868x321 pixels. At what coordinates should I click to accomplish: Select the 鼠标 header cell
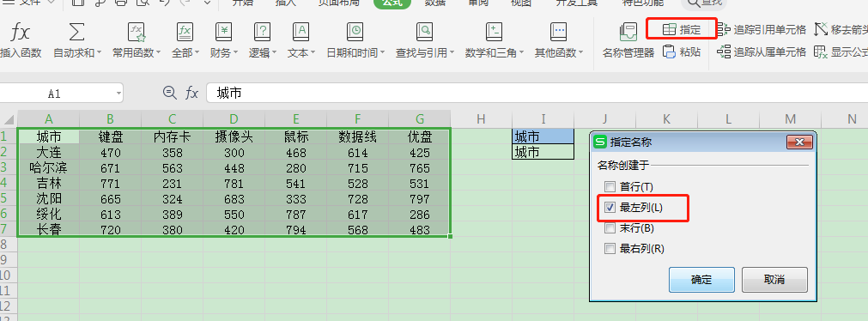click(296, 136)
